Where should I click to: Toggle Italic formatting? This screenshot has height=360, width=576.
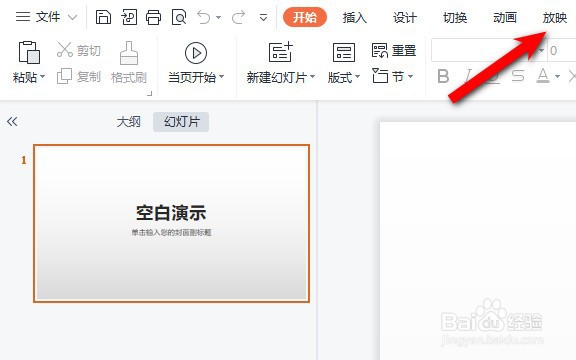point(468,76)
